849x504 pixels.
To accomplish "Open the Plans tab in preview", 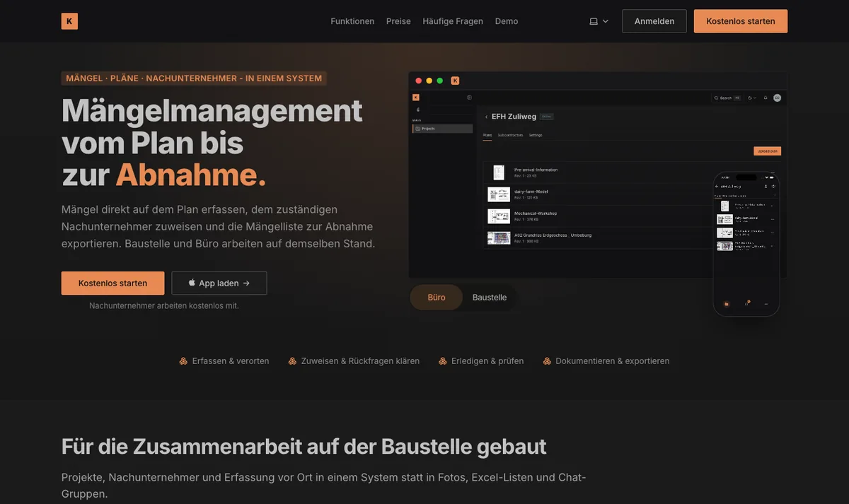I will coord(487,135).
